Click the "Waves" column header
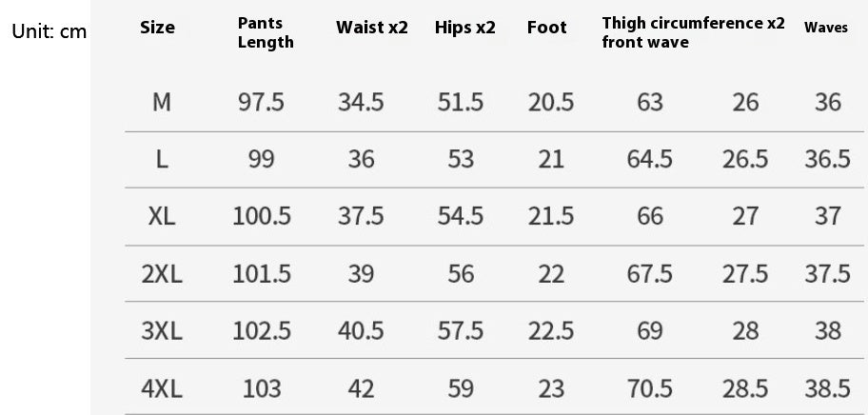Screen dimensions: 868x415 click(x=825, y=28)
